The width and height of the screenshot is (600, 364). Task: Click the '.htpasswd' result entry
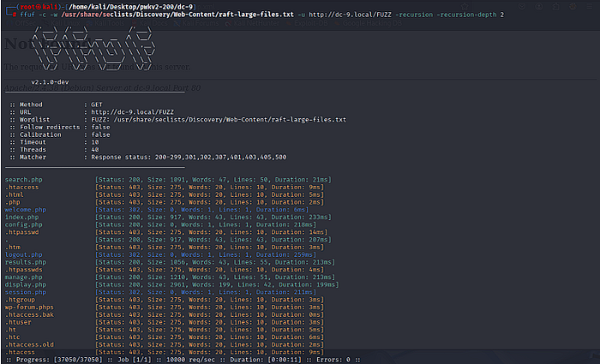[x=21, y=232]
